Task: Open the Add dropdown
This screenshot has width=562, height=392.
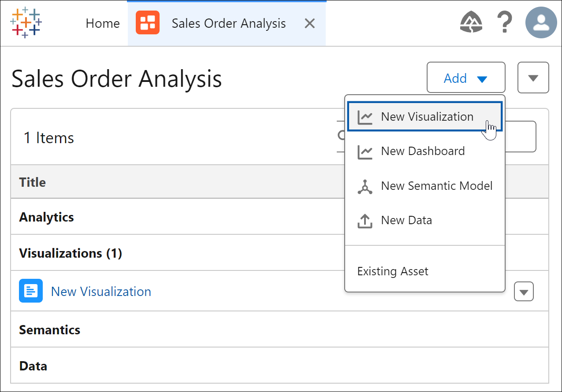Action: pyautogui.click(x=465, y=78)
